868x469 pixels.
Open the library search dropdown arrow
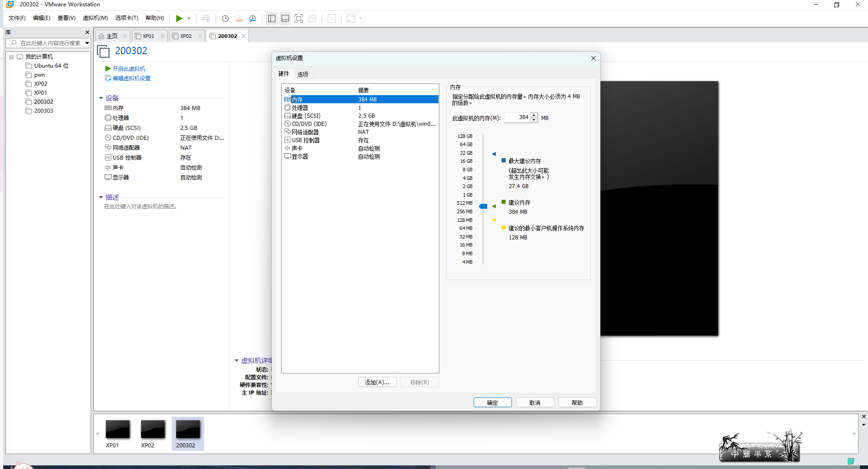[x=87, y=43]
